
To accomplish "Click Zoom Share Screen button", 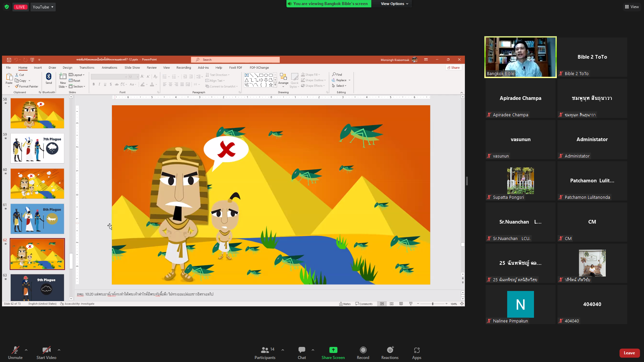I will point(333,353).
